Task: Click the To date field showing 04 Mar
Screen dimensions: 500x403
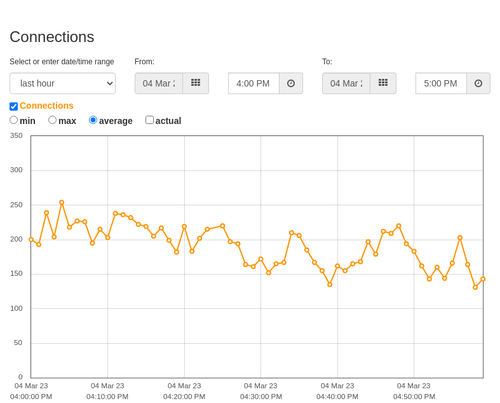Action: pyautogui.click(x=346, y=83)
